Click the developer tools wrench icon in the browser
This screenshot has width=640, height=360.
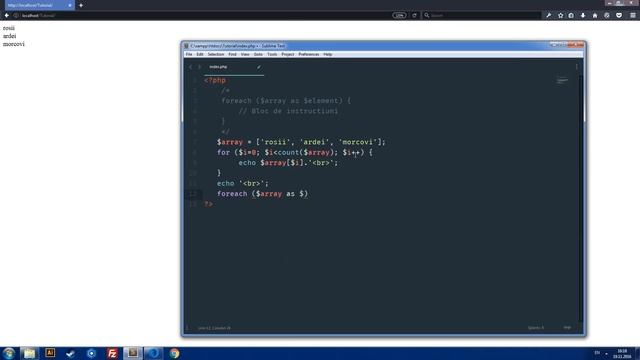tap(549, 16)
